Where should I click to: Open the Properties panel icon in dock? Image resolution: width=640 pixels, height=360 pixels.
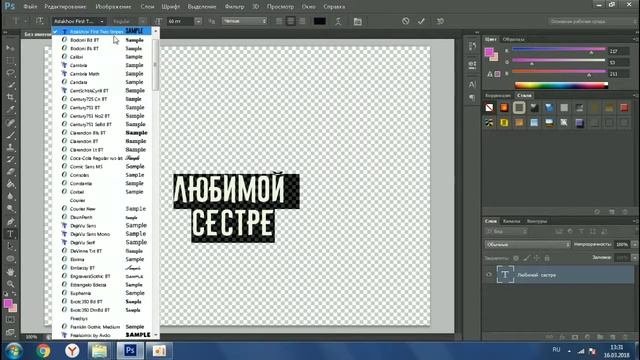pos(472,65)
